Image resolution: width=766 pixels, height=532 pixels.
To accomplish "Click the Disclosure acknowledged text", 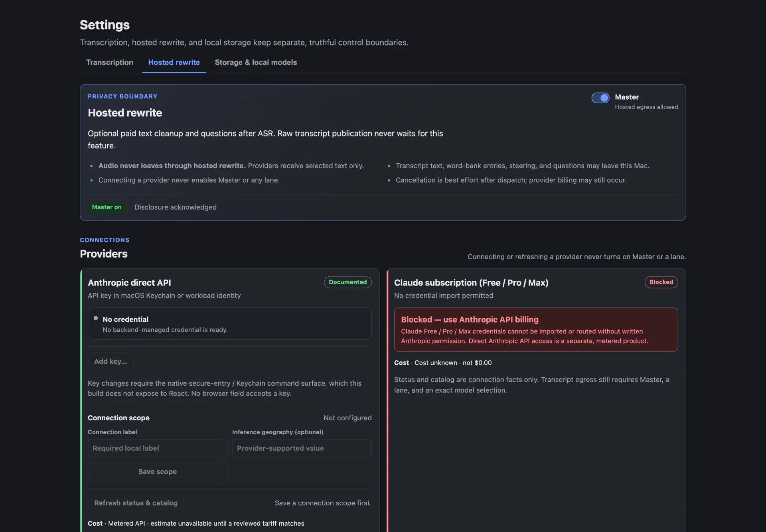I will 176,207.
